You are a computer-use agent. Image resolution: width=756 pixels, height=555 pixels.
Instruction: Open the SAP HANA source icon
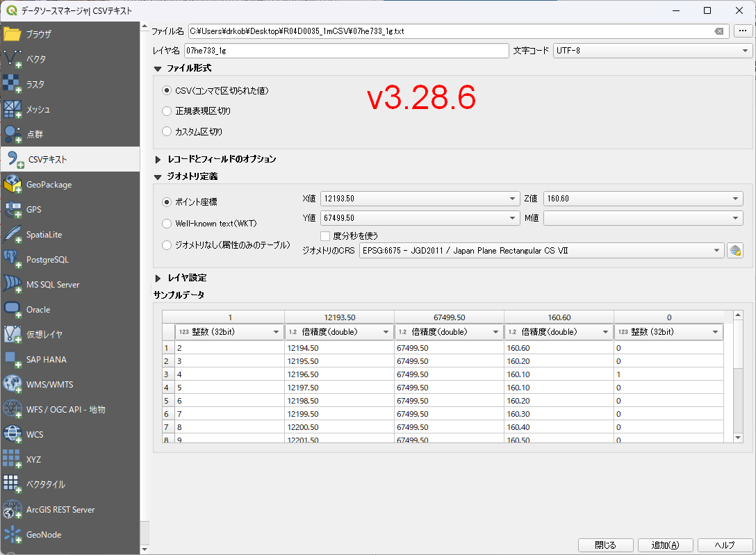[x=13, y=359]
